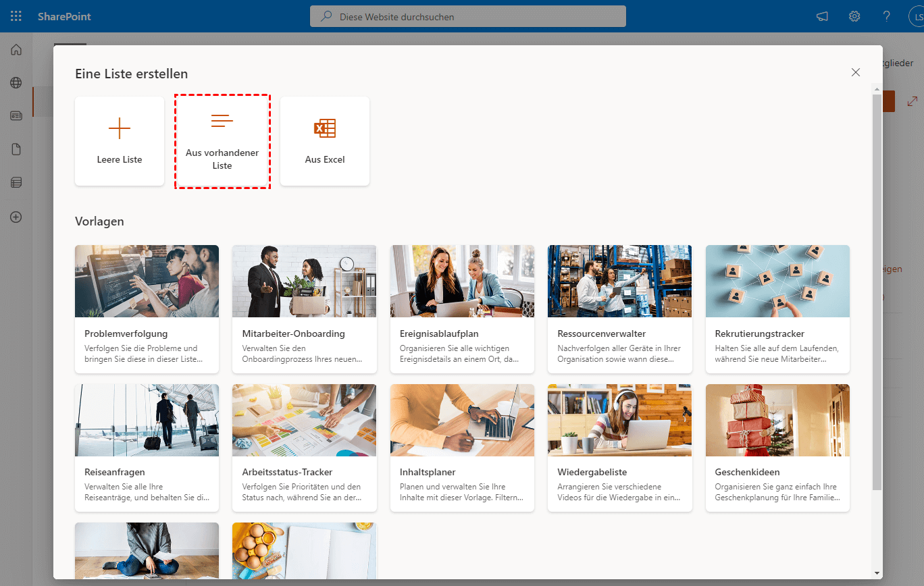Click the Problemverfolgung title text
Viewport: 924px width, 586px height.
point(126,334)
